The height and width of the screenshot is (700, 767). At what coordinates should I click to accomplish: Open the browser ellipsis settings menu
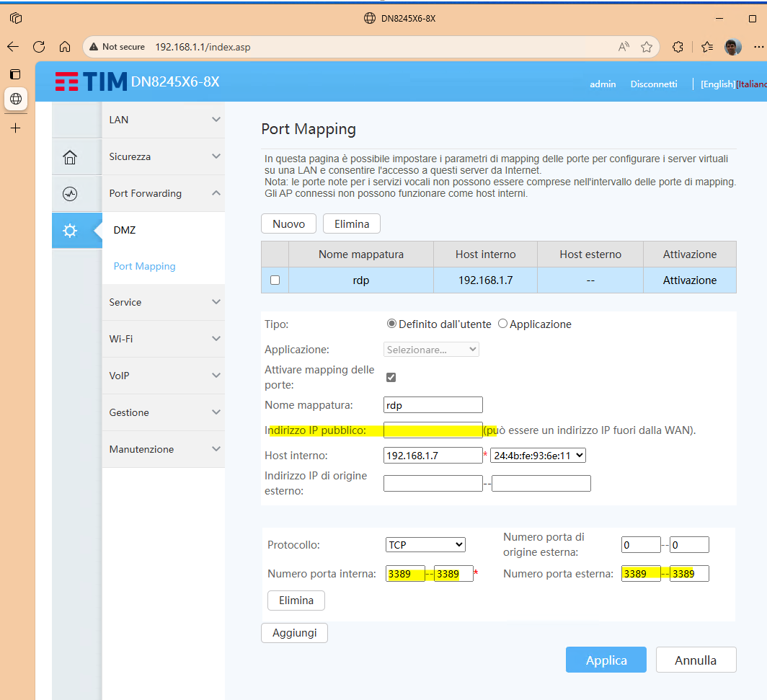tap(761, 46)
